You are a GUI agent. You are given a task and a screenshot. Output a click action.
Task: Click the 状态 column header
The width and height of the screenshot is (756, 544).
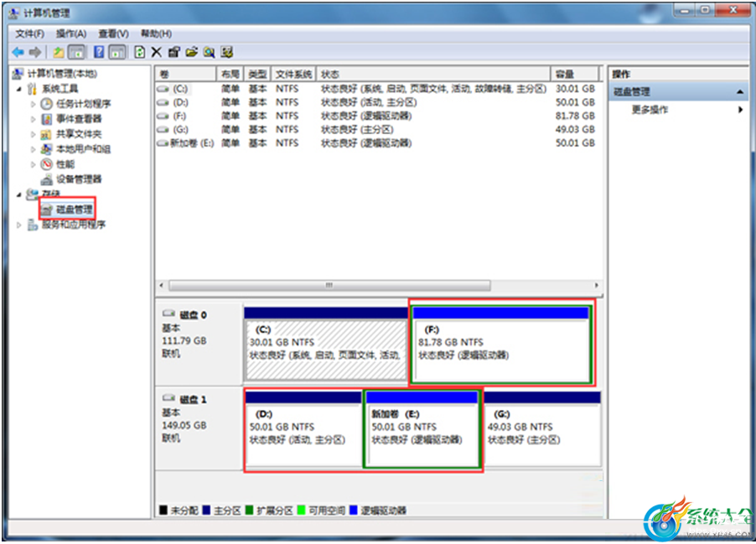click(x=433, y=75)
